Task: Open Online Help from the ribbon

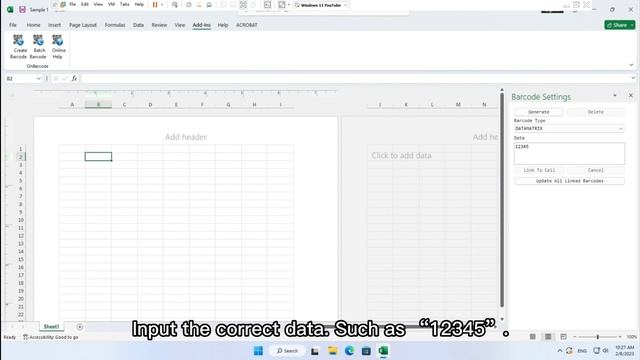Action: coord(58,47)
